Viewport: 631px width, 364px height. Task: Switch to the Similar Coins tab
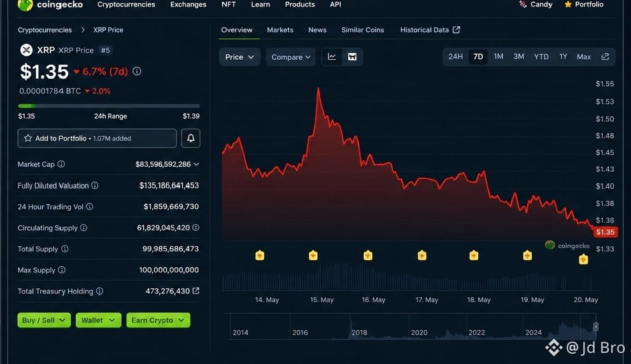[362, 30]
